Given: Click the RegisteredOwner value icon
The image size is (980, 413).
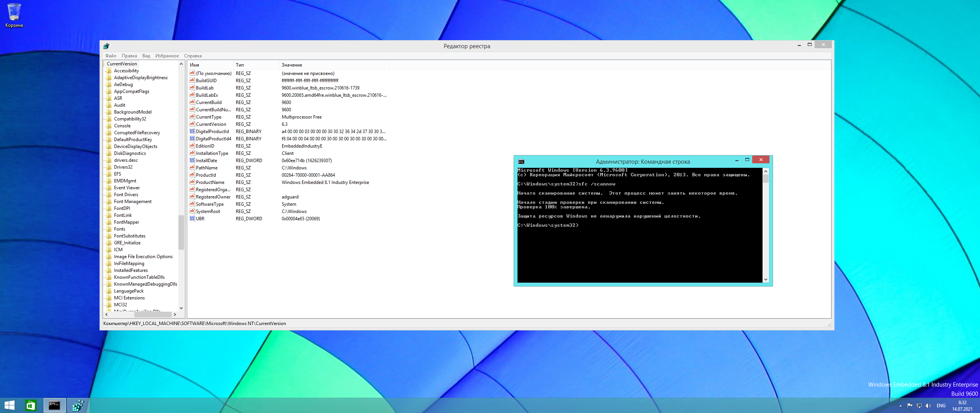Looking at the screenshot, I should pos(192,197).
